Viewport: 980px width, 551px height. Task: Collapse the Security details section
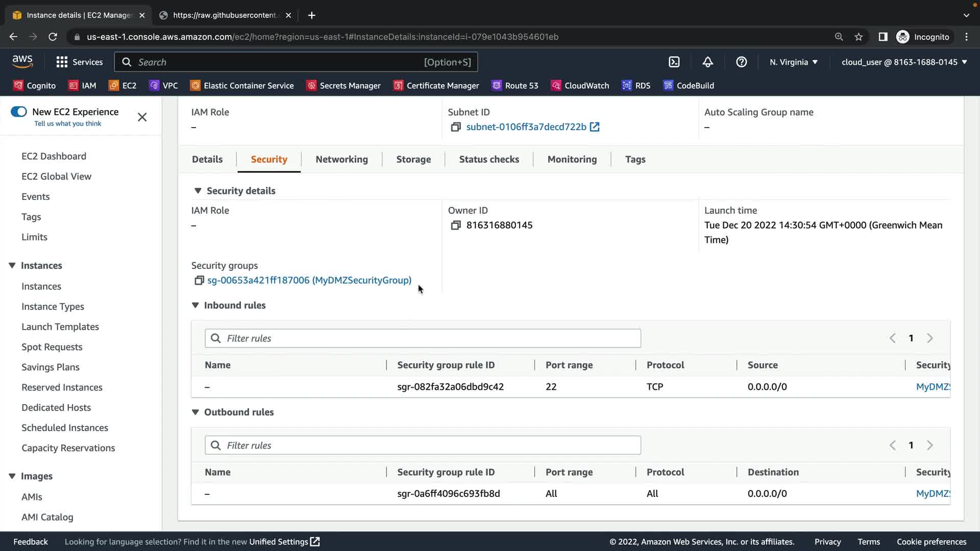tap(198, 191)
